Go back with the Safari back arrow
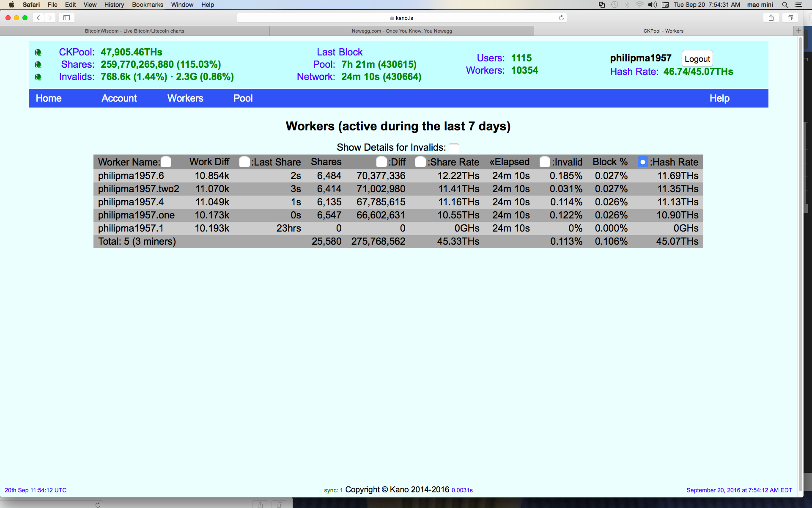 [38, 18]
